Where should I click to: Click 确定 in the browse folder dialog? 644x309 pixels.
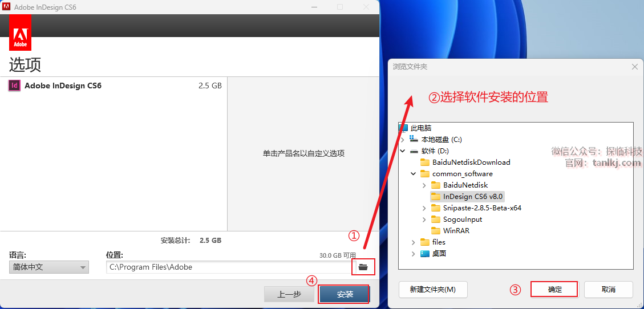click(x=554, y=289)
